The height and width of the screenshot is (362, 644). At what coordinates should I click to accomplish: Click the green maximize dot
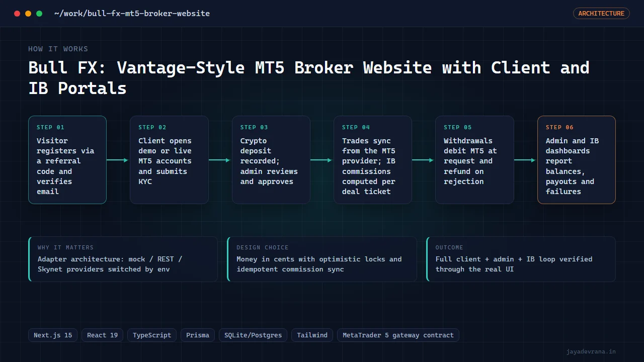click(x=39, y=14)
